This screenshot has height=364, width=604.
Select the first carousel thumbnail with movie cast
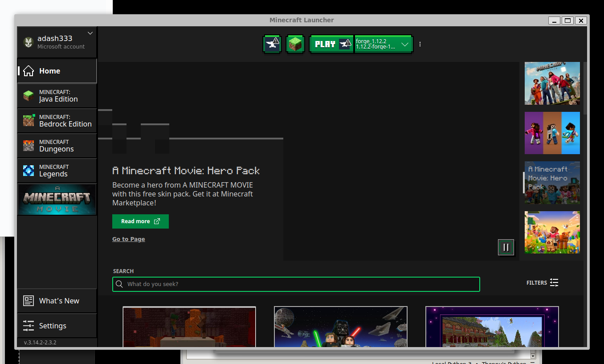(x=552, y=83)
